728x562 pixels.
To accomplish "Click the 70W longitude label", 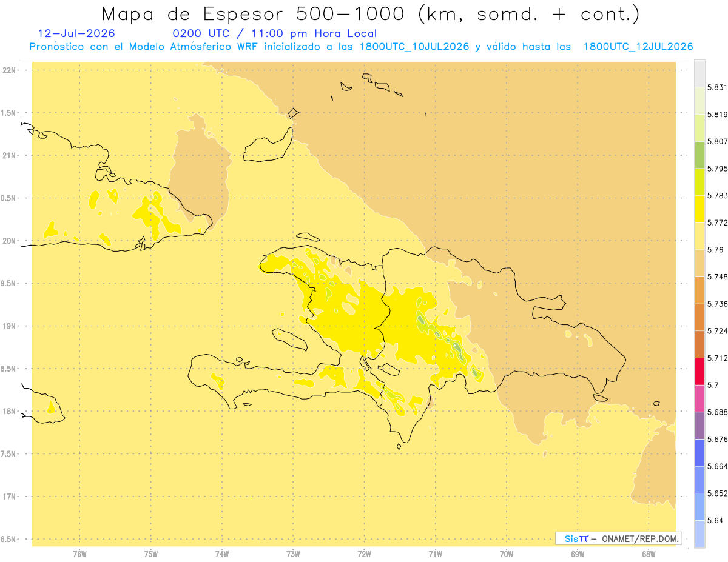I will tap(507, 554).
